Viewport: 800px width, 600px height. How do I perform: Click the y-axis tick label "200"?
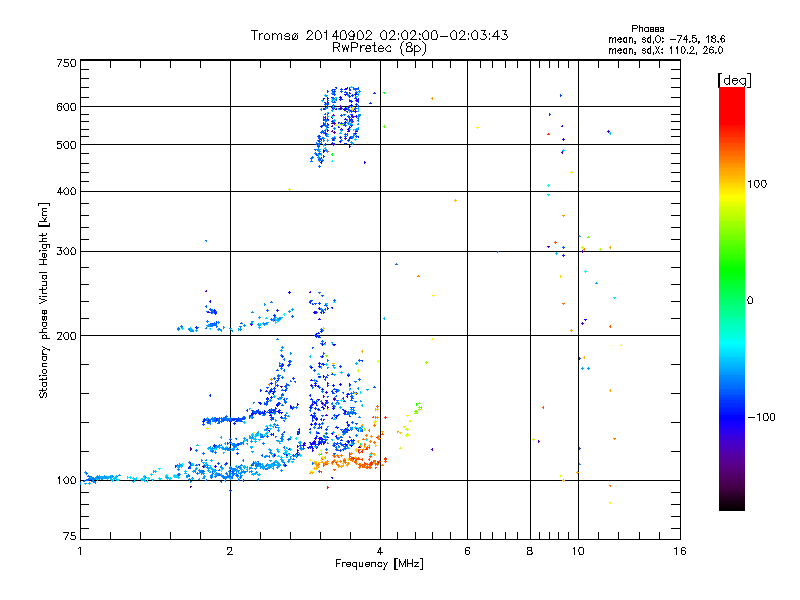click(66, 336)
